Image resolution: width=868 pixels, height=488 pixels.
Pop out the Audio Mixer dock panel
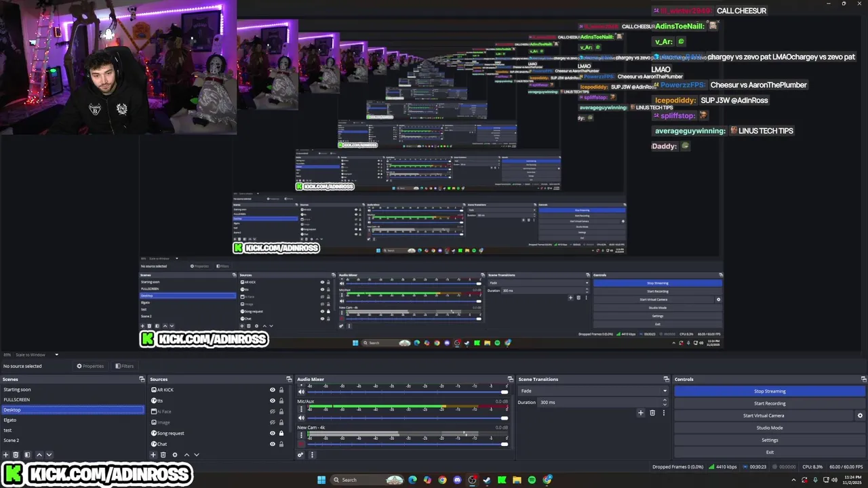(510, 379)
